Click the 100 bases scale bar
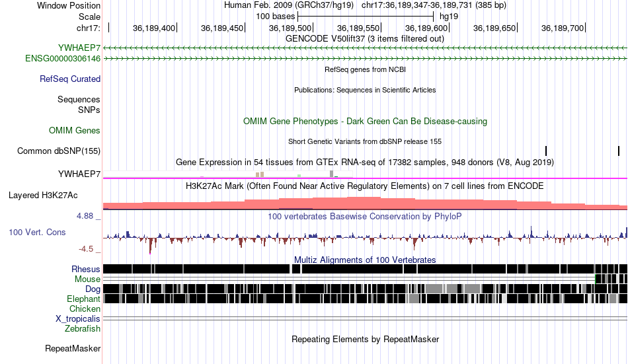Screen dimensions: 628x364 click(366, 17)
